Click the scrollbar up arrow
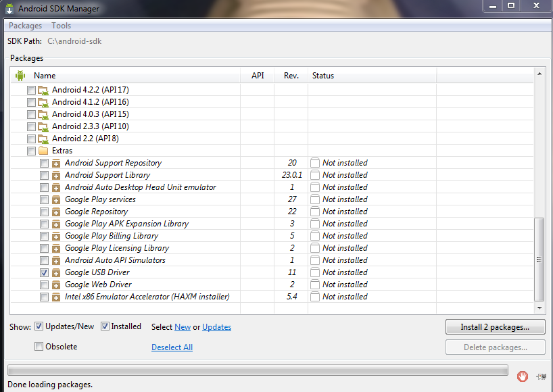This screenshot has height=392, width=553. point(539,74)
